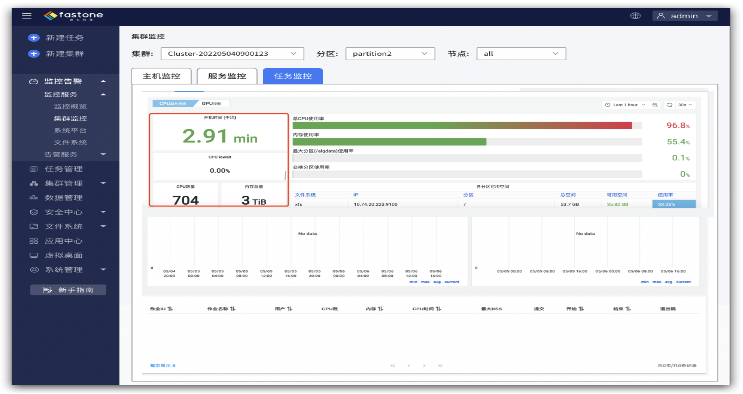Go to first page of job table
Screen dimensions: 743x394
coord(393,366)
